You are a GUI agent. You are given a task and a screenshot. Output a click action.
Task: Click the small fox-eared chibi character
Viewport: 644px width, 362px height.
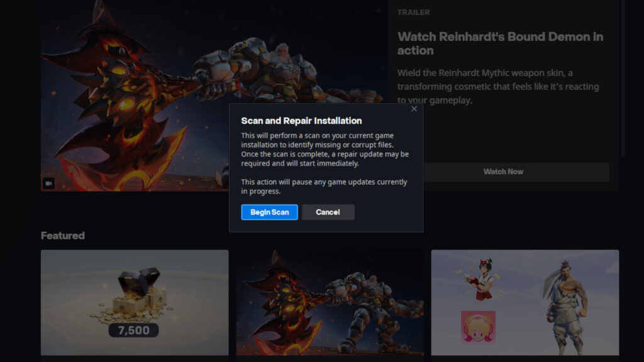click(x=482, y=277)
